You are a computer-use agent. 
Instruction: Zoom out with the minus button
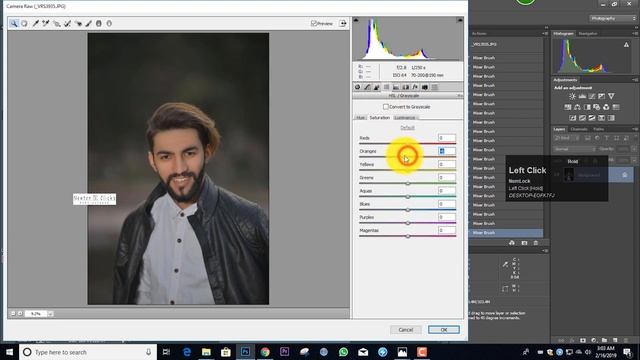(13, 313)
